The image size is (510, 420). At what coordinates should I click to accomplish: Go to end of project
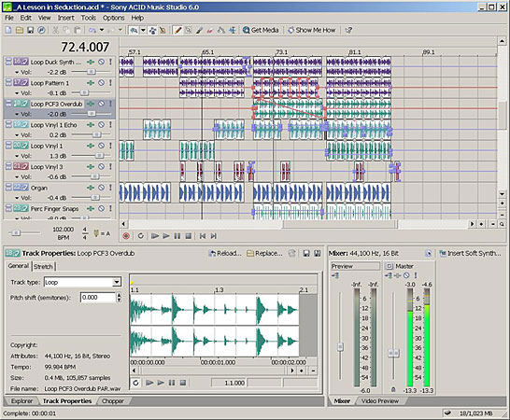[x=214, y=236]
